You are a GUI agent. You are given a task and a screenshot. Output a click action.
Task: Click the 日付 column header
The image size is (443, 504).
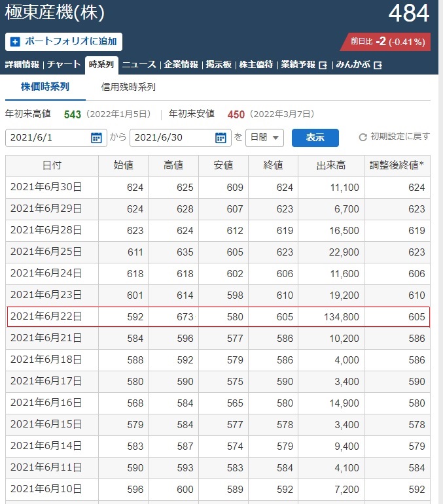point(52,165)
